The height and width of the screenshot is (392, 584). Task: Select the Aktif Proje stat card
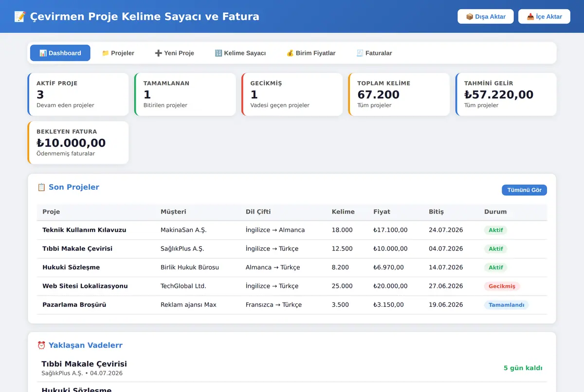pyautogui.click(x=78, y=94)
